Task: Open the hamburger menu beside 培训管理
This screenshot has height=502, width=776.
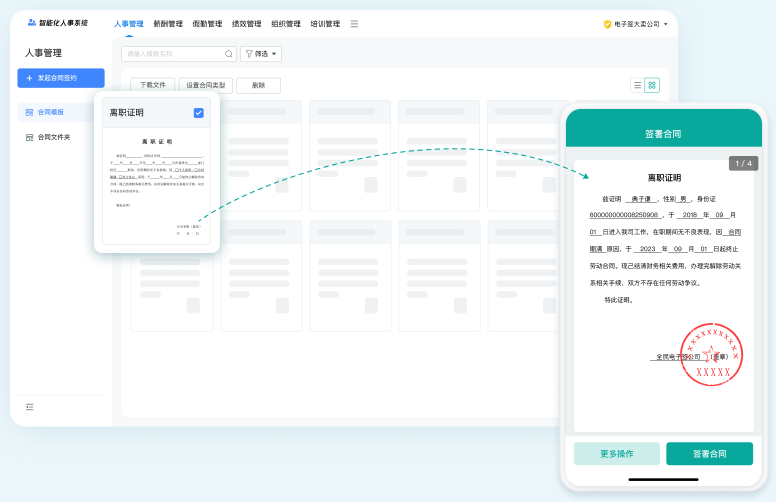Action: pyautogui.click(x=354, y=24)
